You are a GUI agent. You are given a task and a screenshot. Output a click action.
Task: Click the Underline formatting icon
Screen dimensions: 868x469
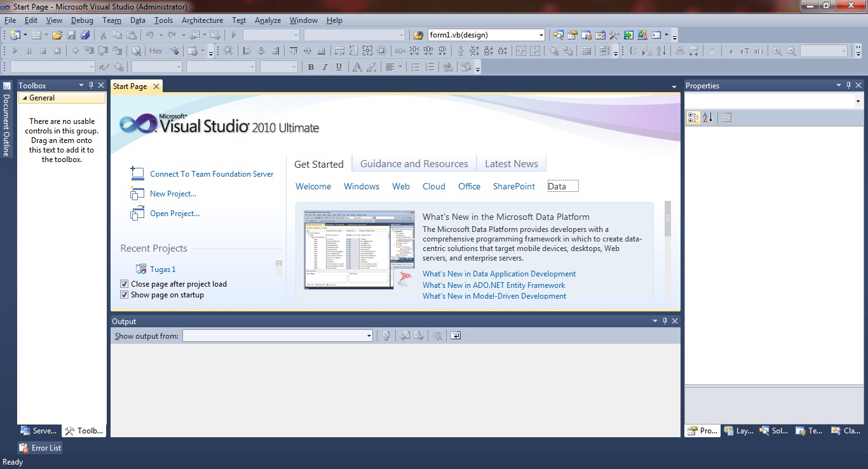click(339, 67)
